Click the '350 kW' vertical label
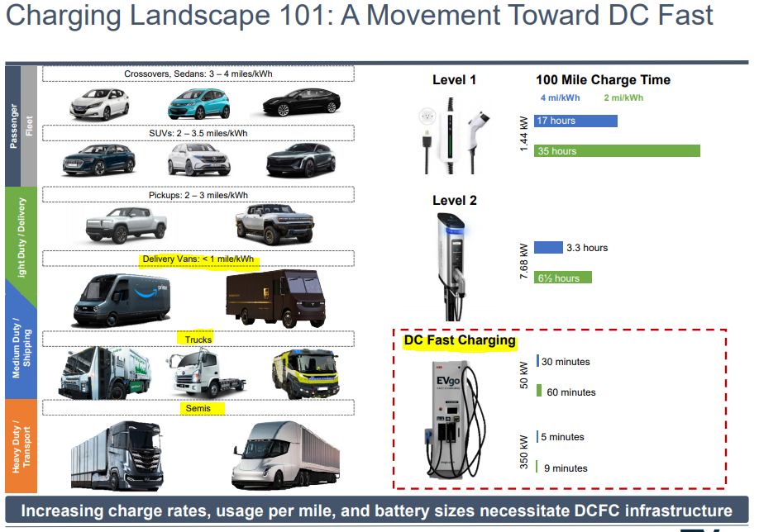 (x=523, y=452)
